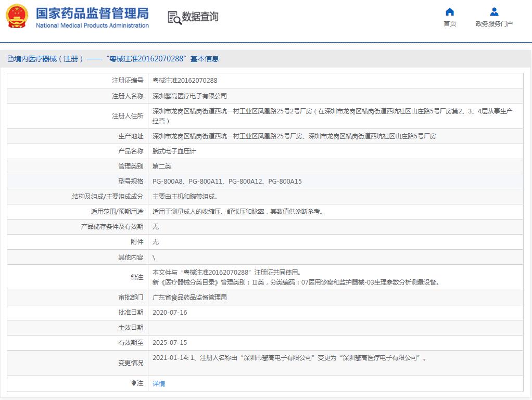Click validity date 2025-07-15
The height and width of the screenshot is (400, 532).
click(170, 343)
